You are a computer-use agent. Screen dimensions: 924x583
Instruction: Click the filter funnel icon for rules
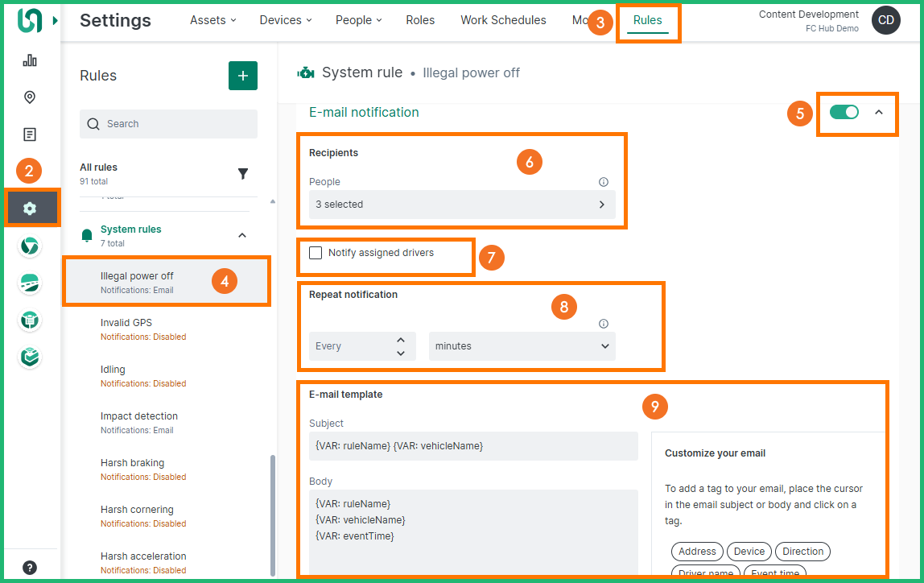[x=243, y=174]
